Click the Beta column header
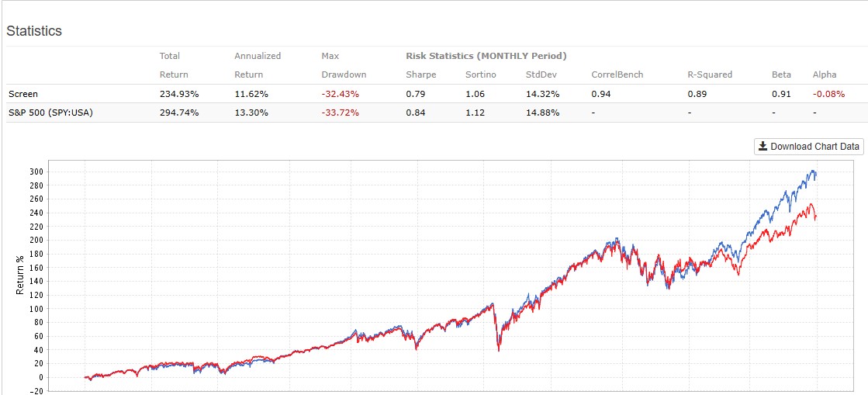Screen dimensions: 868x395 pos(782,74)
